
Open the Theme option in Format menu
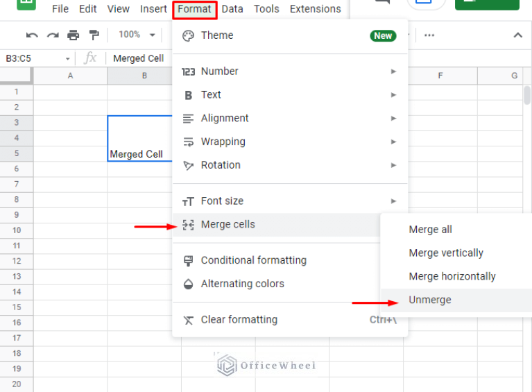(x=217, y=35)
